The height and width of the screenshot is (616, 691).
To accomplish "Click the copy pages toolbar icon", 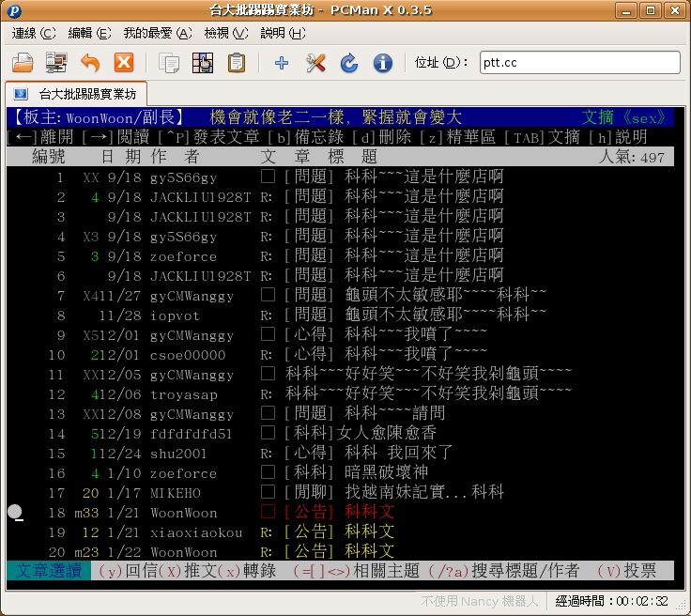I will [x=170, y=63].
